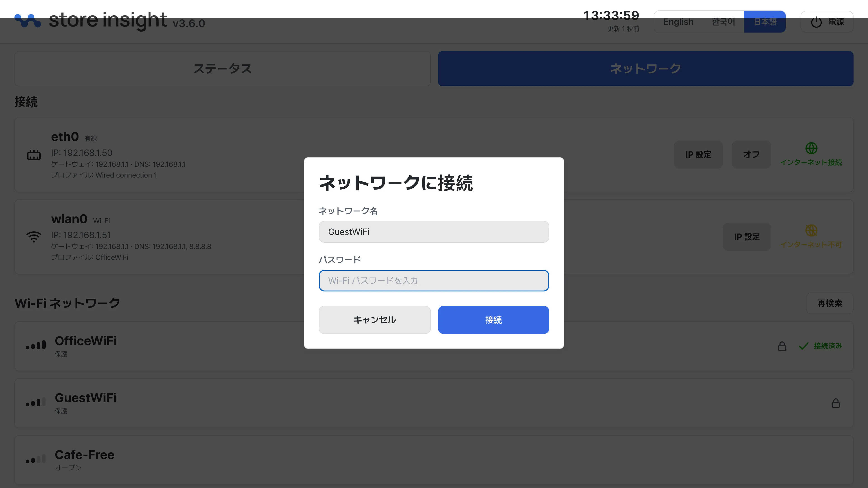The height and width of the screenshot is (488, 868).
Task: Click プロファイル: OfficeWiFi text
Action: (90, 257)
